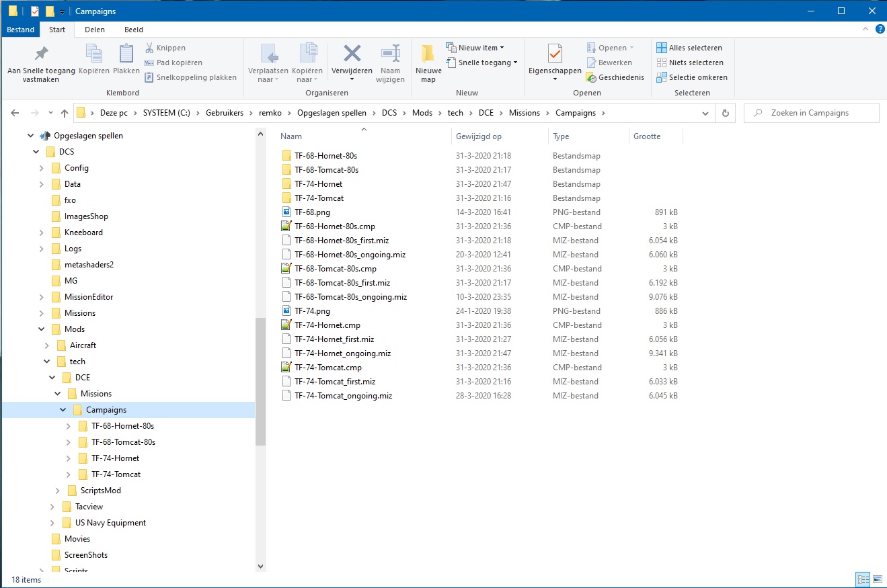The image size is (887, 588).
Task: Select Kneeboard folder in navigation tree
Action: coord(83,233)
